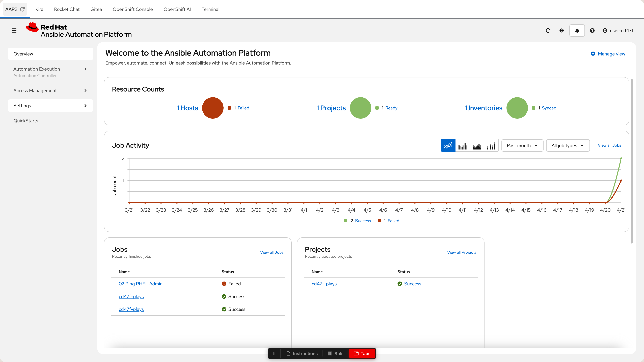
Task: Open the 1 Inventories link
Action: [x=484, y=108]
